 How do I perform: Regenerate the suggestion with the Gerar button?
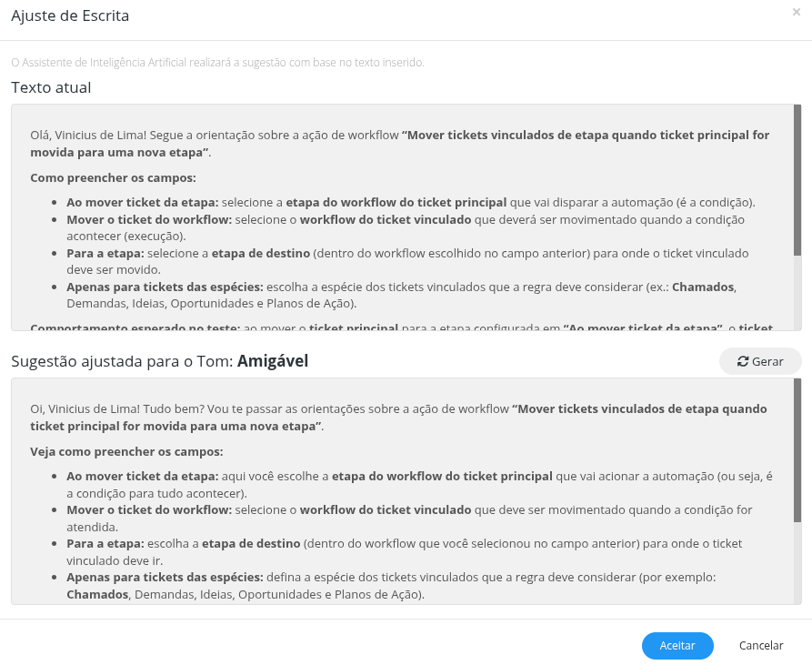pos(760,361)
